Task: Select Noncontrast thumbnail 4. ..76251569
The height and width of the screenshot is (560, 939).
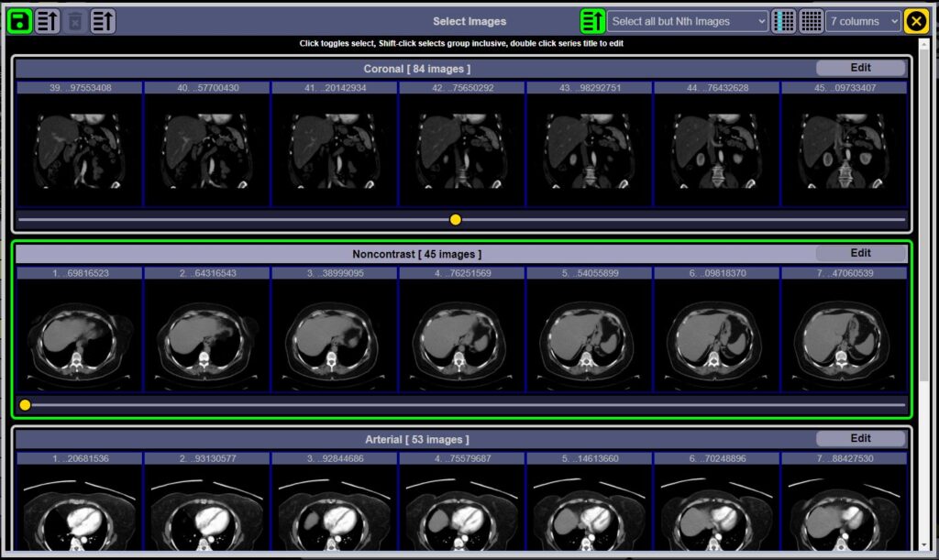Action: 462,330
